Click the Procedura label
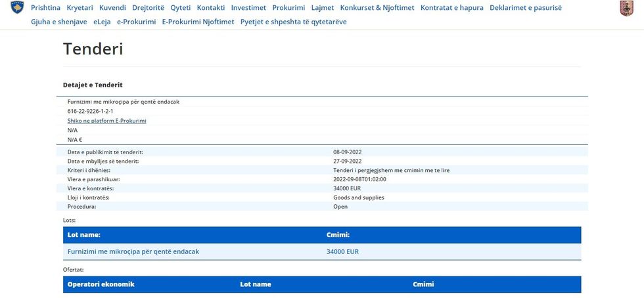644x298 pixels. point(81,207)
